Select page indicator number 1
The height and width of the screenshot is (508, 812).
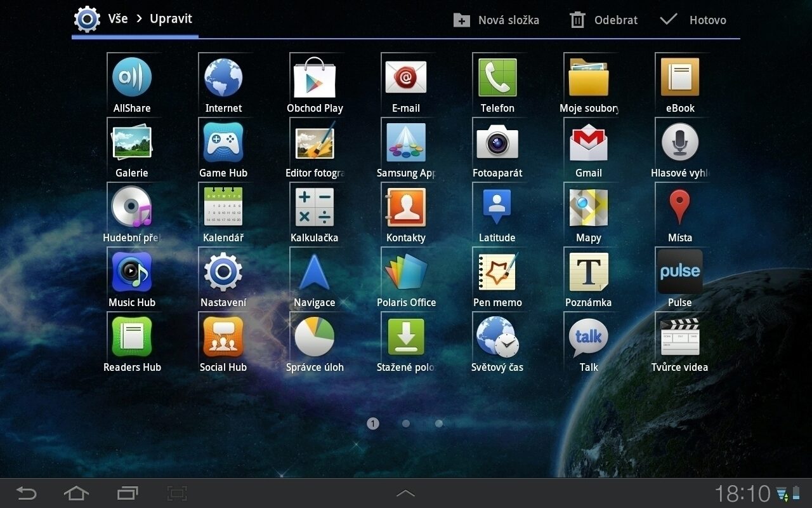coord(373,424)
